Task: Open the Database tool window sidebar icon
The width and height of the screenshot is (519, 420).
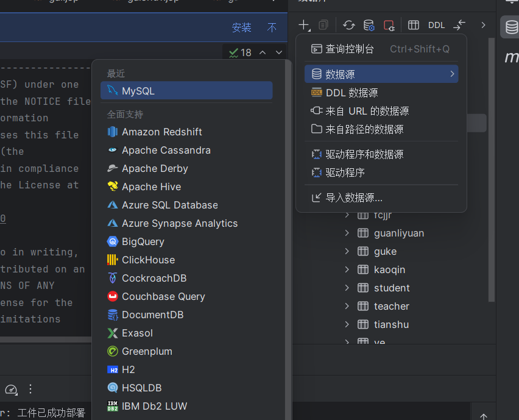Action: click(x=512, y=27)
